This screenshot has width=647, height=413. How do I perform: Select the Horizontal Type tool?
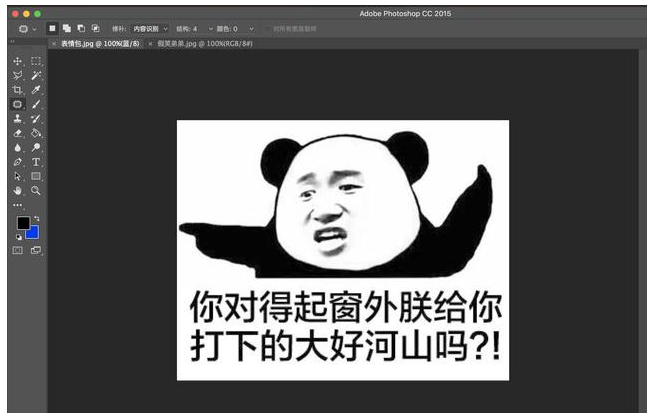click(37, 161)
